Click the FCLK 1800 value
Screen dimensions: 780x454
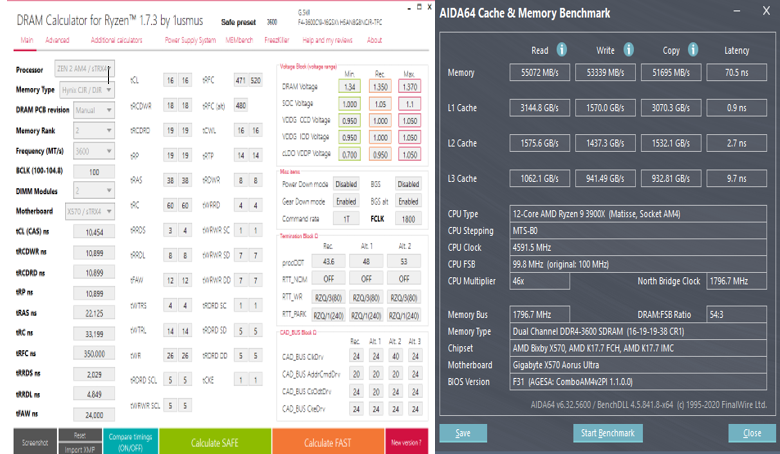click(408, 219)
